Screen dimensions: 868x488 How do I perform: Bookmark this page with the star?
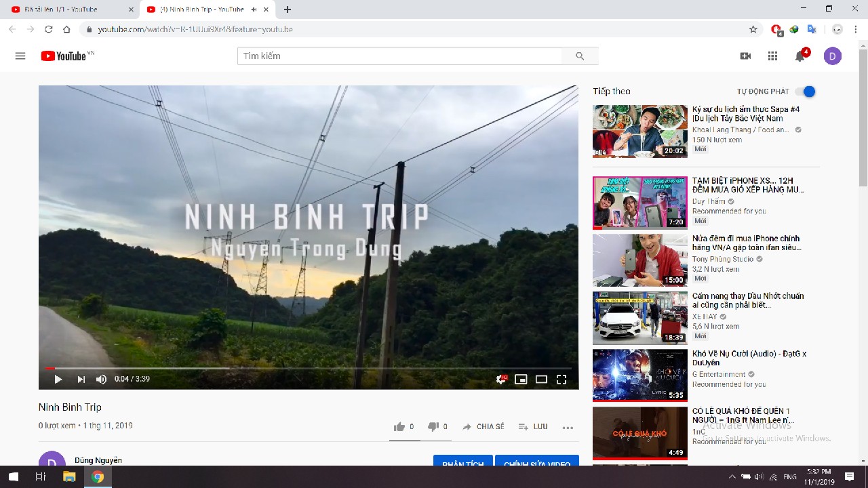(753, 29)
